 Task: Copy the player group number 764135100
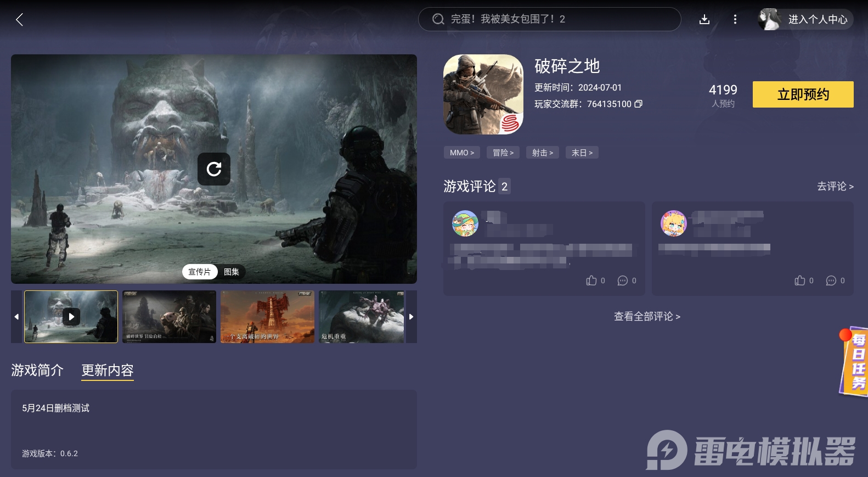[638, 104]
